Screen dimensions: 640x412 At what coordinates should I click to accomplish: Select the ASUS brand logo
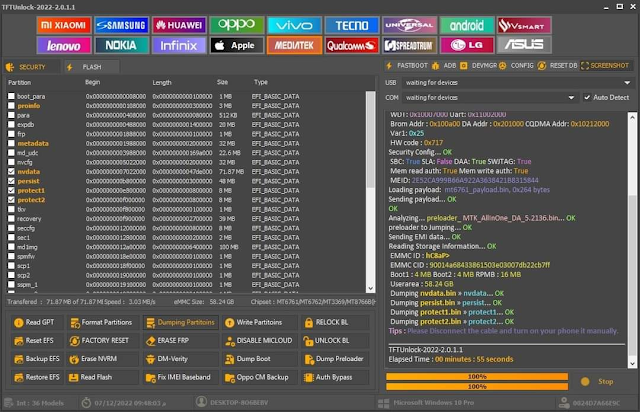(524, 45)
